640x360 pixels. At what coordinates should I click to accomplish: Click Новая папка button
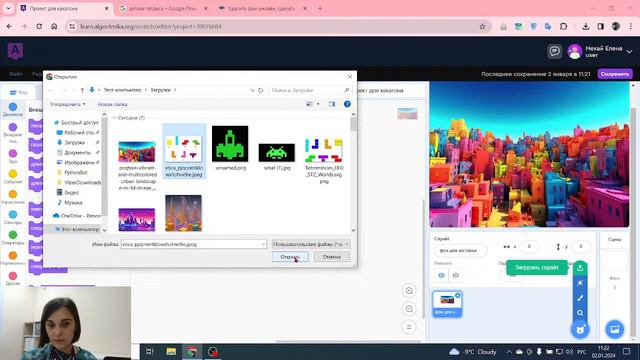point(112,104)
